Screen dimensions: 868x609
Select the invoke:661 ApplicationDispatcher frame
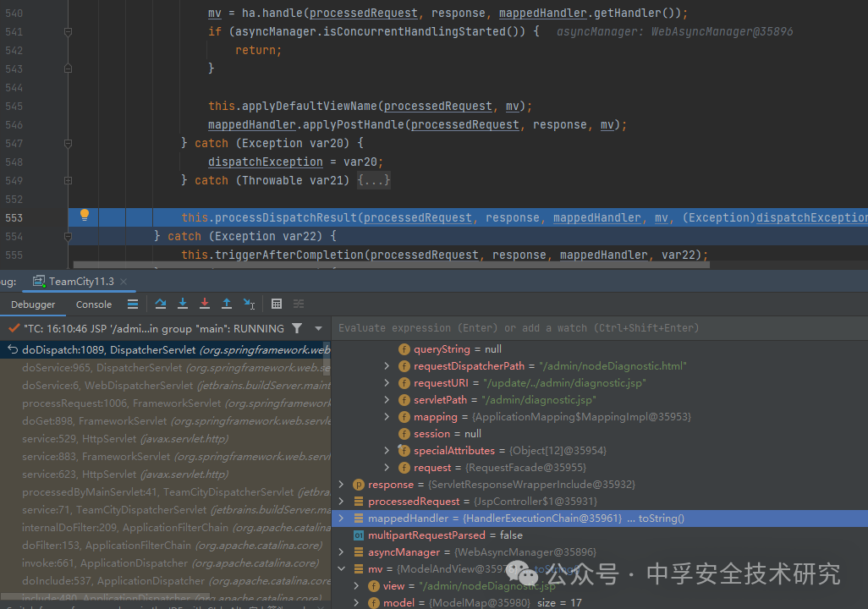tap(166, 563)
